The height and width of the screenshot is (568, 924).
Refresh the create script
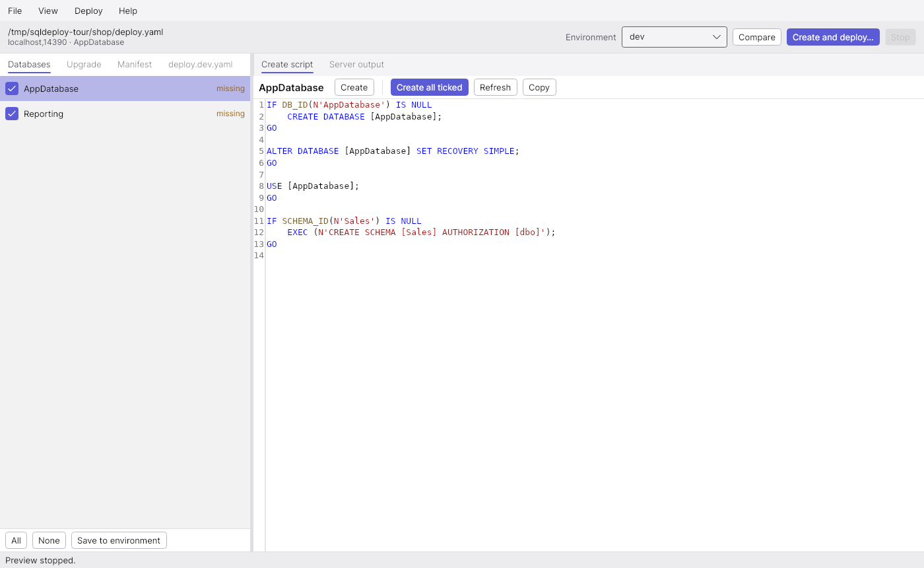[x=496, y=87]
